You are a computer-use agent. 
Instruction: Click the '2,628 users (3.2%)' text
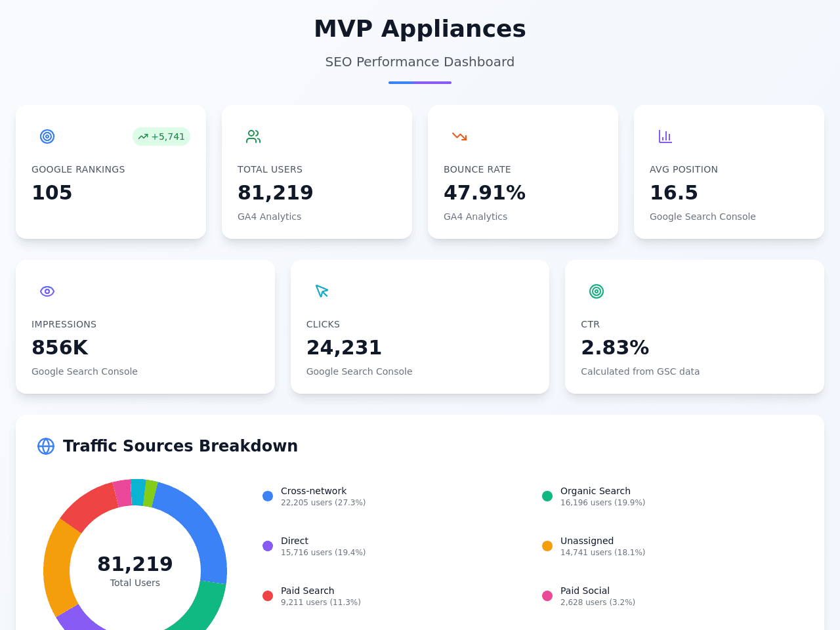pyautogui.click(x=598, y=602)
